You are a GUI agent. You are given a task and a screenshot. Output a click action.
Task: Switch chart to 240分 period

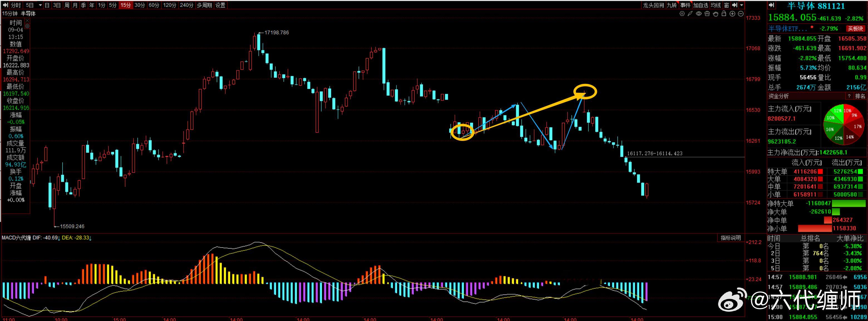187,5
